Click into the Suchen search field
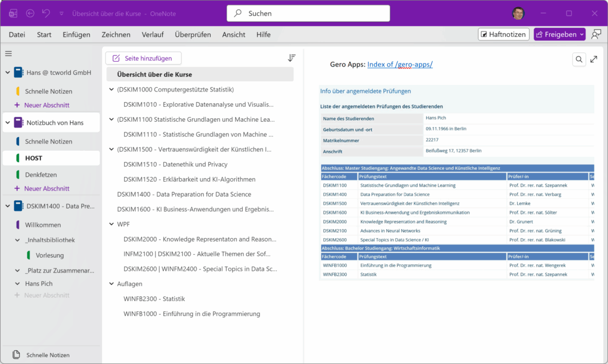 [308, 12]
